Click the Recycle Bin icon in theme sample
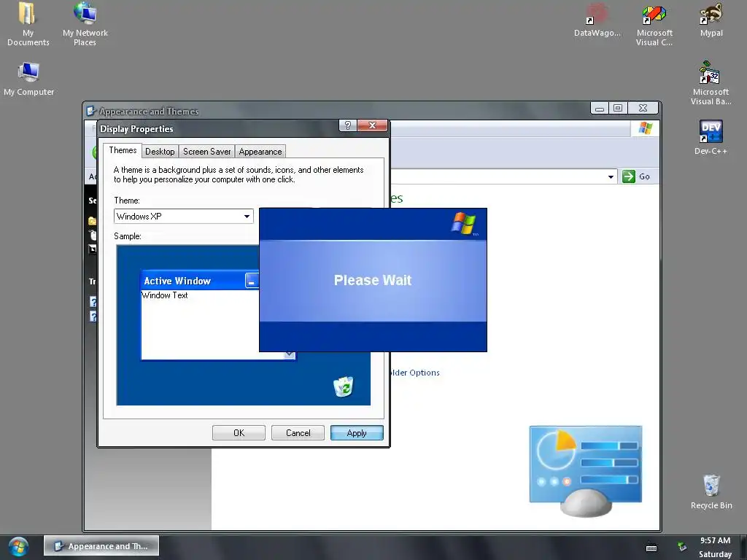This screenshot has height=560, width=747. [x=344, y=386]
